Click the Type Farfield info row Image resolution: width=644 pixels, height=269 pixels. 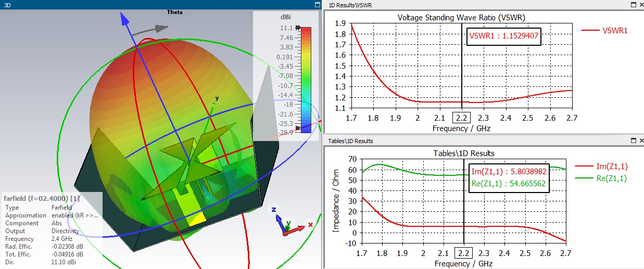tap(51, 207)
